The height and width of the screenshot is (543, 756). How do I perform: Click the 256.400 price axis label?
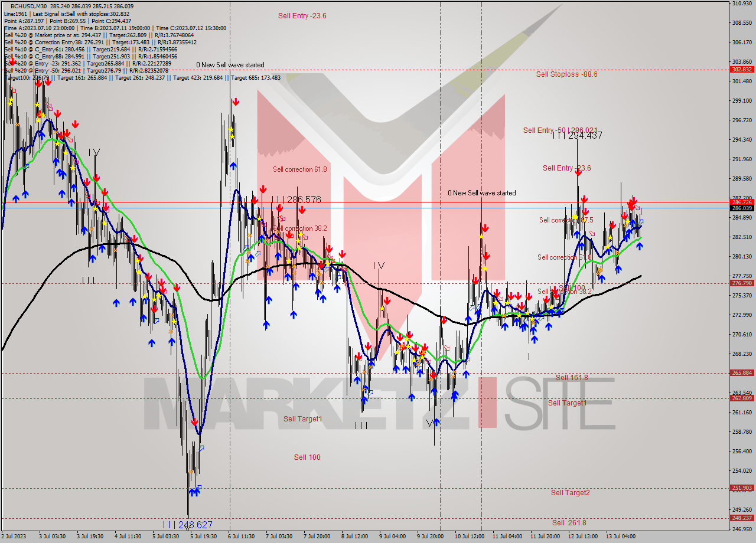pyautogui.click(x=742, y=452)
